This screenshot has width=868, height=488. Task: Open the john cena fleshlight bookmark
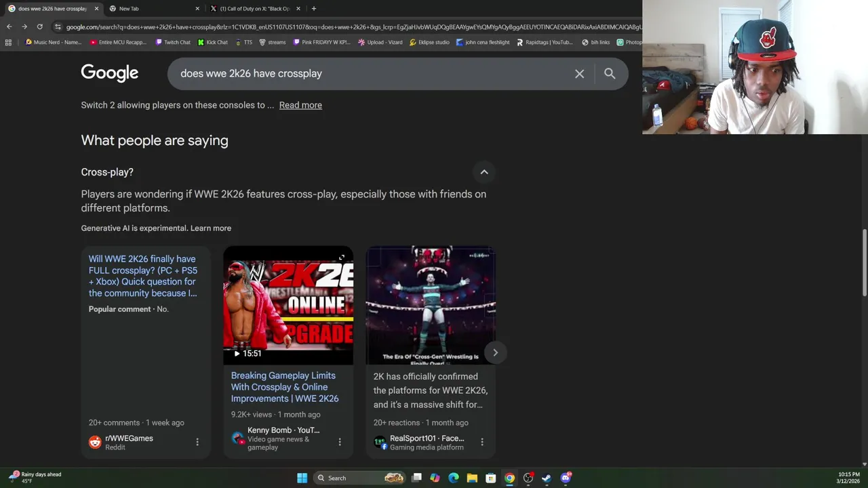[x=483, y=42]
